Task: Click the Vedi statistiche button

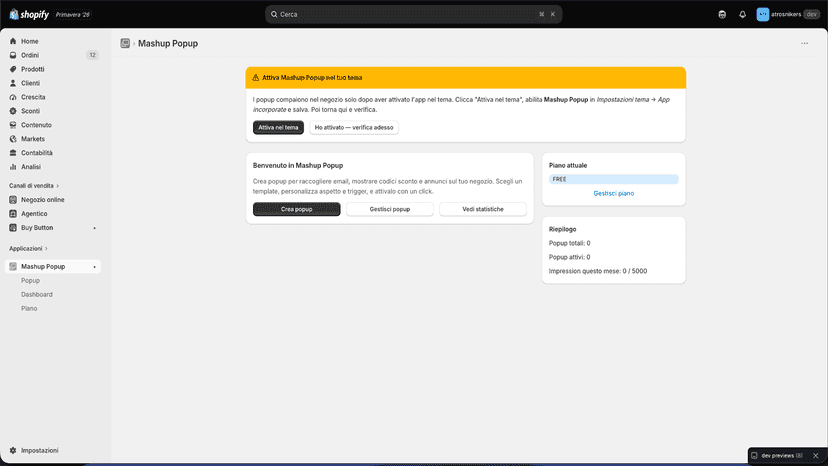Action: pyautogui.click(x=483, y=209)
